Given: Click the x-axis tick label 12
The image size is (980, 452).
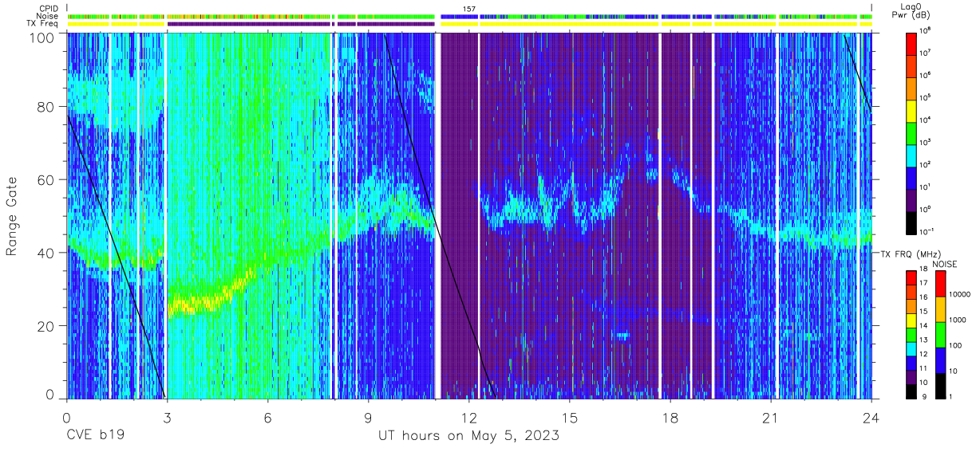Looking at the screenshot, I should 468,417.
